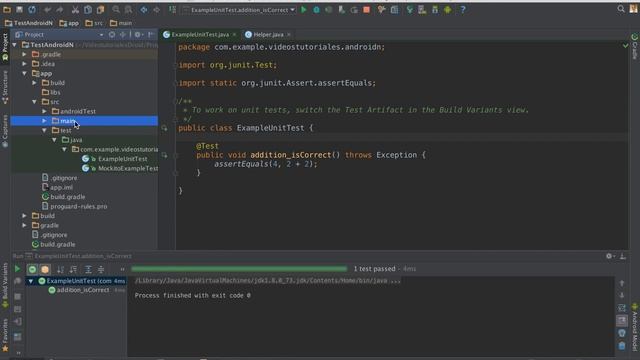This screenshot has width=640, height=360.
Task: Hide the Project panel with side icon
Action: [x=151, y=35]
